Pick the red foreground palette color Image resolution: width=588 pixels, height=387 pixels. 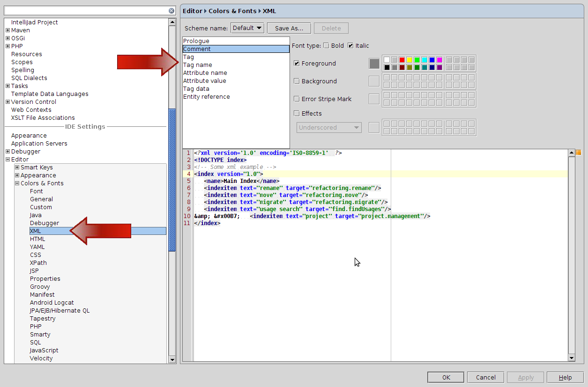pyautogui.click(x=402, y=60)
